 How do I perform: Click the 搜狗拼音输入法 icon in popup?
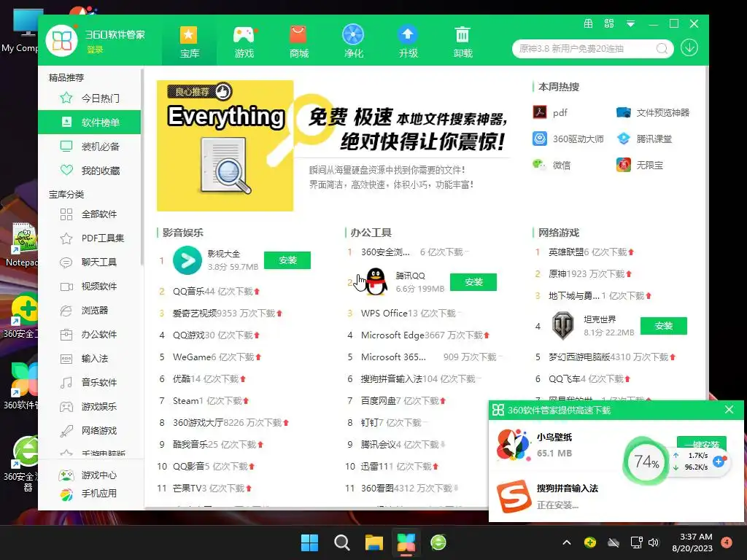tap(514, 496)
